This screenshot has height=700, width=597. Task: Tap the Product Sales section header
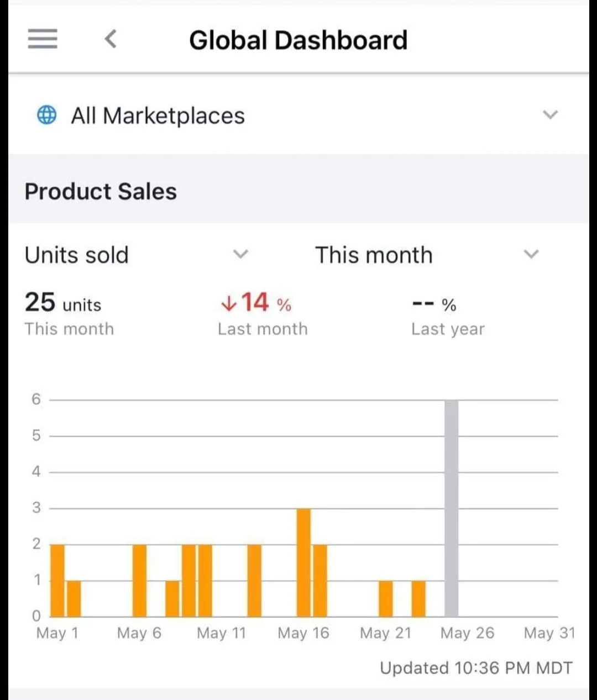pyautogui.click(x=101, y=192)
